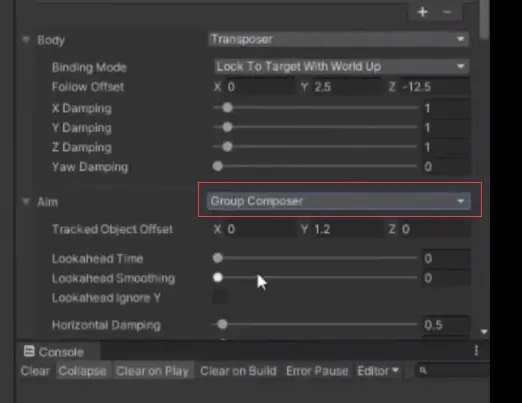This screenshot has height=403, width=522.
Task: Click the Console tab icon
Action: pos(29,351)
